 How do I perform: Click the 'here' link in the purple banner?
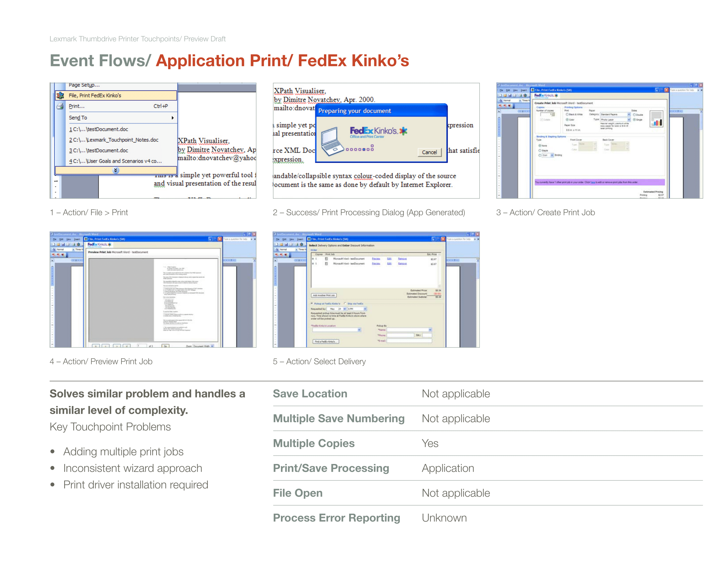592,182
